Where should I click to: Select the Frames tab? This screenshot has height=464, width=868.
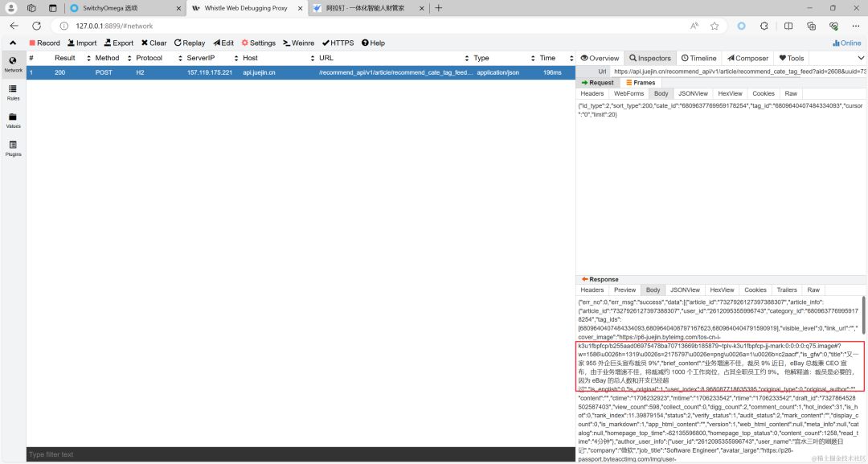[x=640, y=83]
